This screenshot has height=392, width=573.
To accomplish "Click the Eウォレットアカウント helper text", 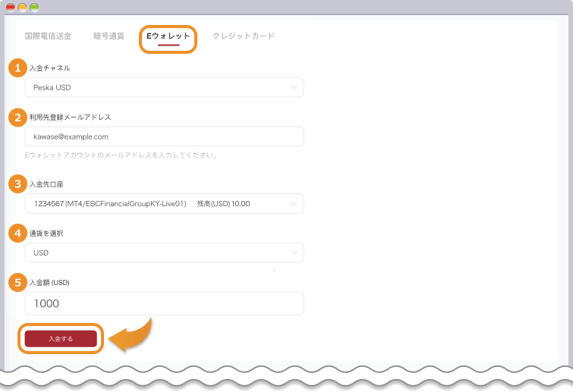I will (x=121, y=155).
